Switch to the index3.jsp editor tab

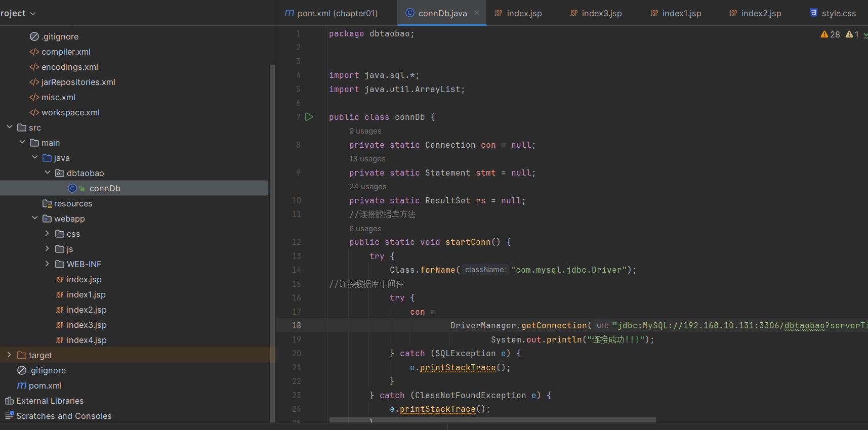point(596,13)
